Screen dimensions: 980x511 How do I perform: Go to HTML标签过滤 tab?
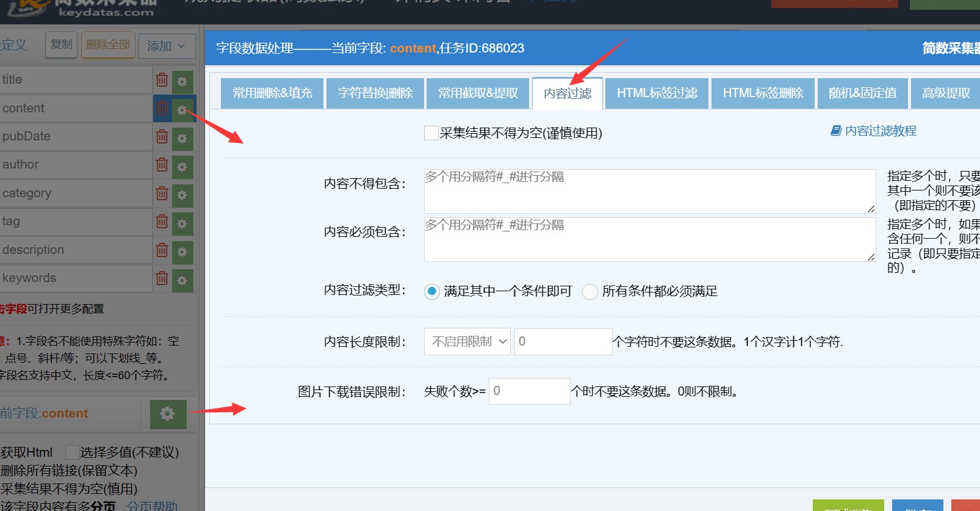(657, 93)
